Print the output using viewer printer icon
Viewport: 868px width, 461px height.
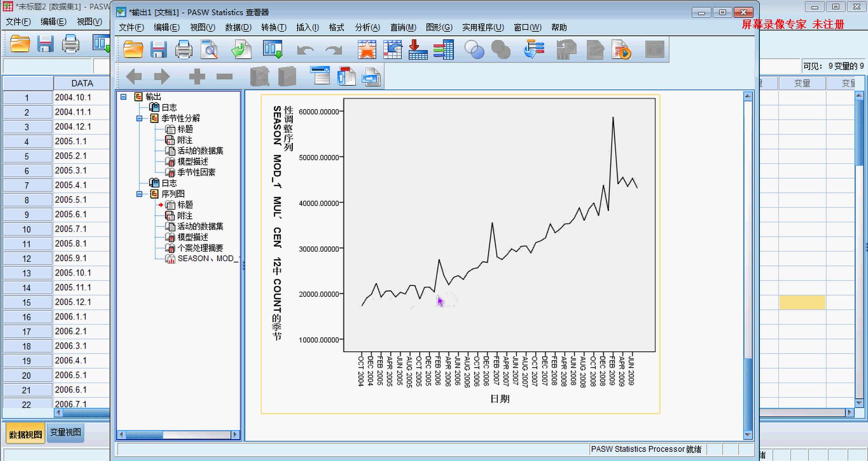[184, 49]
